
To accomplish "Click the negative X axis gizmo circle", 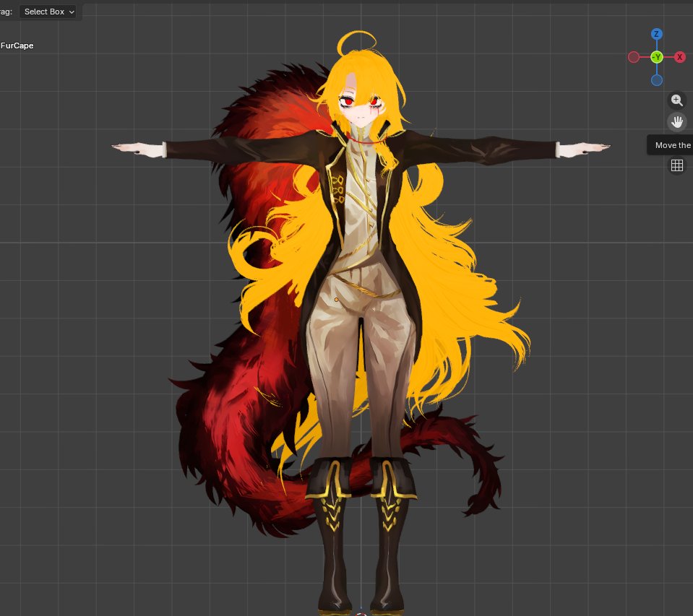I will click(634, 57).
